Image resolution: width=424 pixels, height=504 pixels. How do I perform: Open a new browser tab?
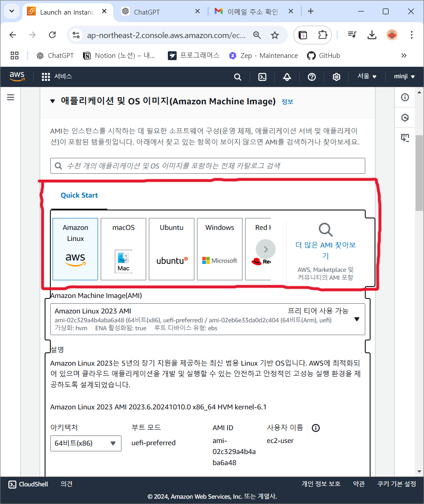click(x=310, y=11)
